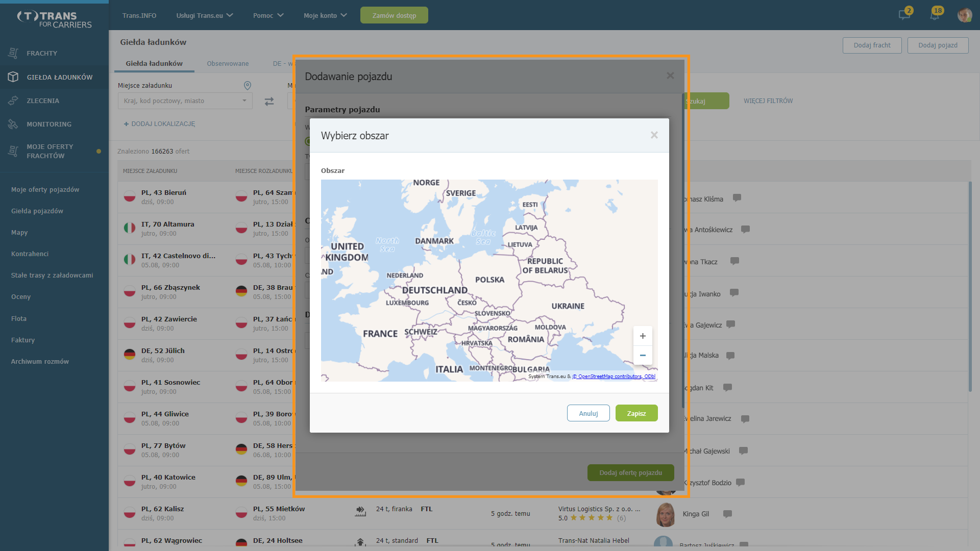This screenshot has width=980, height=551.
Task: Click Virtus Logistics Sp. z o.o. company
Action: [x=599, y=509]
